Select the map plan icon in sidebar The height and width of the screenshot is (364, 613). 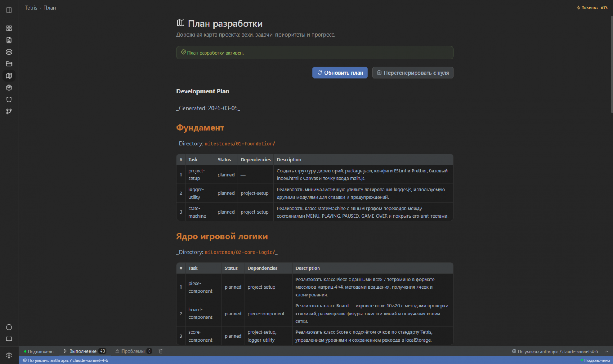coord(9,76)
